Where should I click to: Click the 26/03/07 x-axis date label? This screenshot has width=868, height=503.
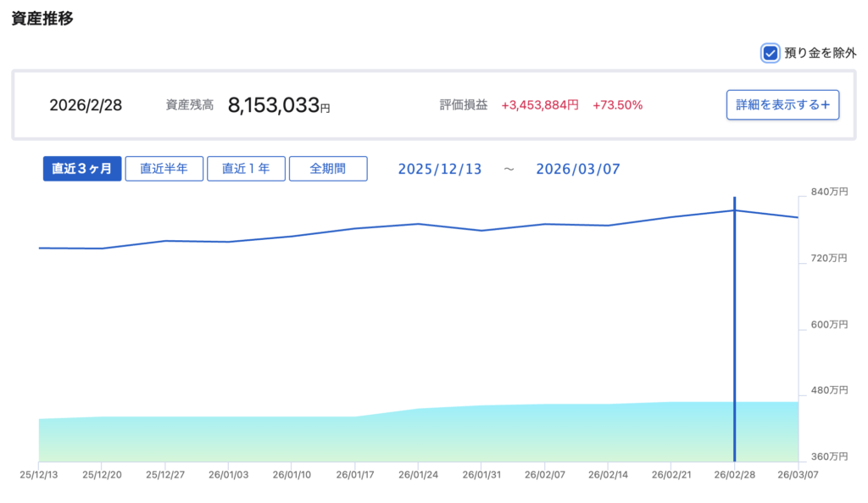pos(798,475)
